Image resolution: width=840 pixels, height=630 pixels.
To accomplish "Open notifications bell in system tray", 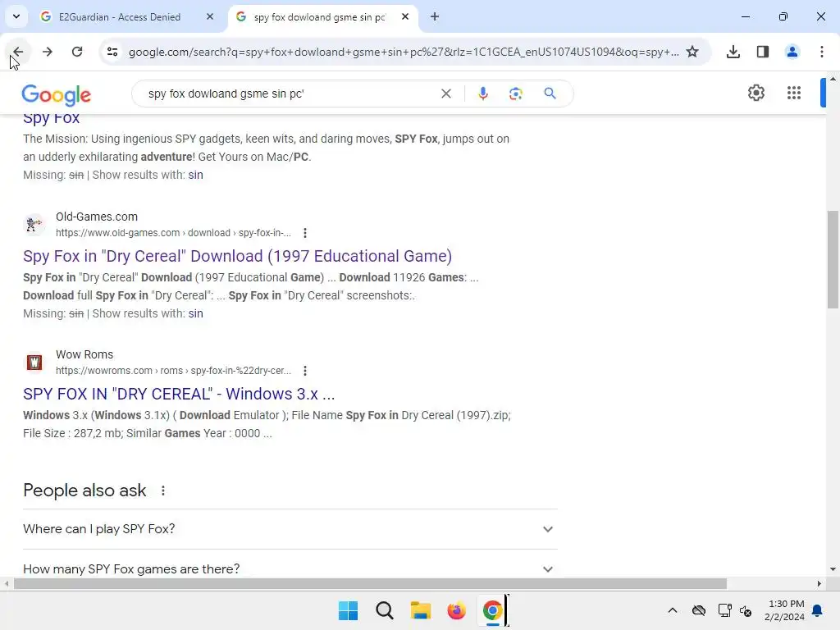I will 817,610.
